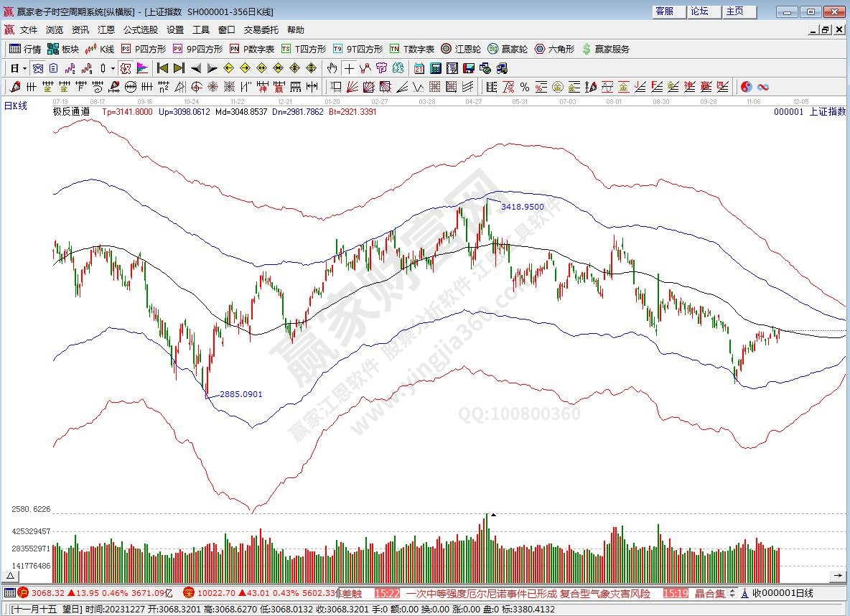
Task: Open the candlestick style dropdown arrow
Action: click(x=113, y=68)
